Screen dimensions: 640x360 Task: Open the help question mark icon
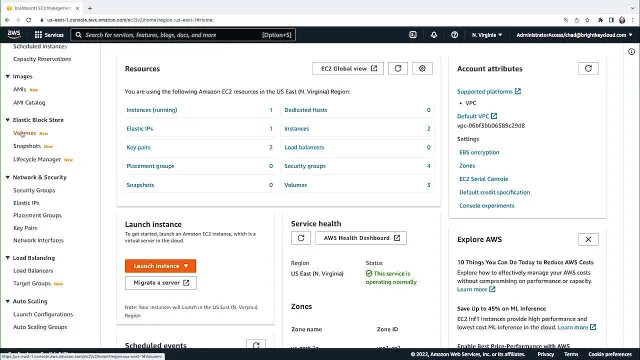pos(454,35)
